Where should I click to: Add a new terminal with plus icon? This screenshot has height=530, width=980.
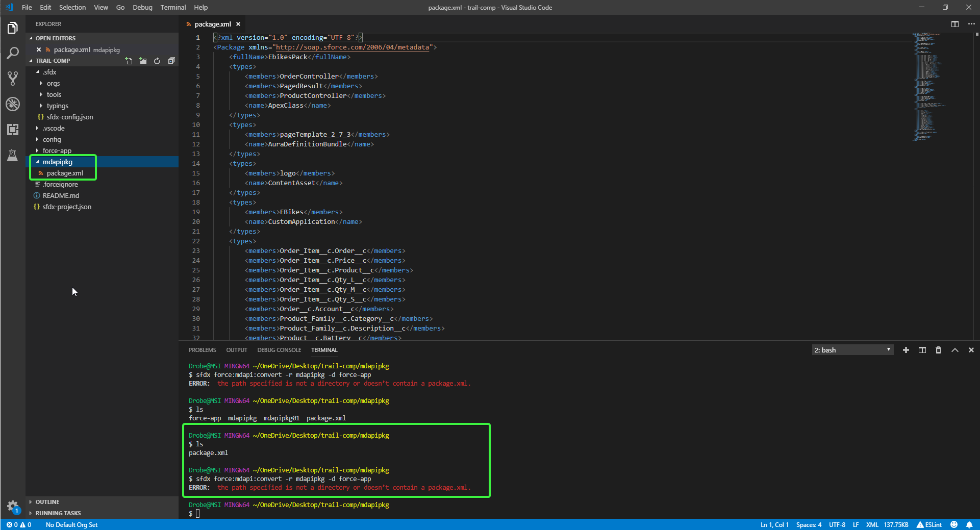pos(906,350)
